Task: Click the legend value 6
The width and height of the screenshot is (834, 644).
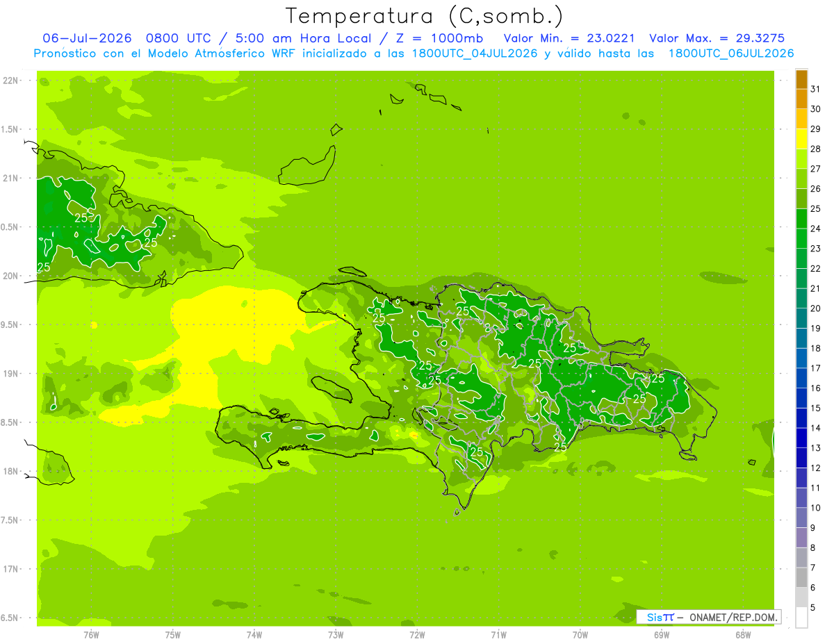Action: pyautogui.click(x=812, y=588)
